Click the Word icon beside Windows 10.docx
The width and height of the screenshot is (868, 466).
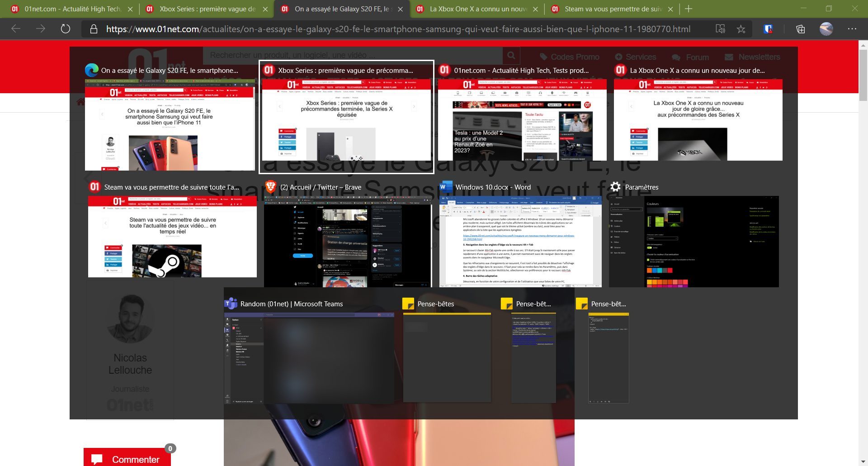(446, 187)
